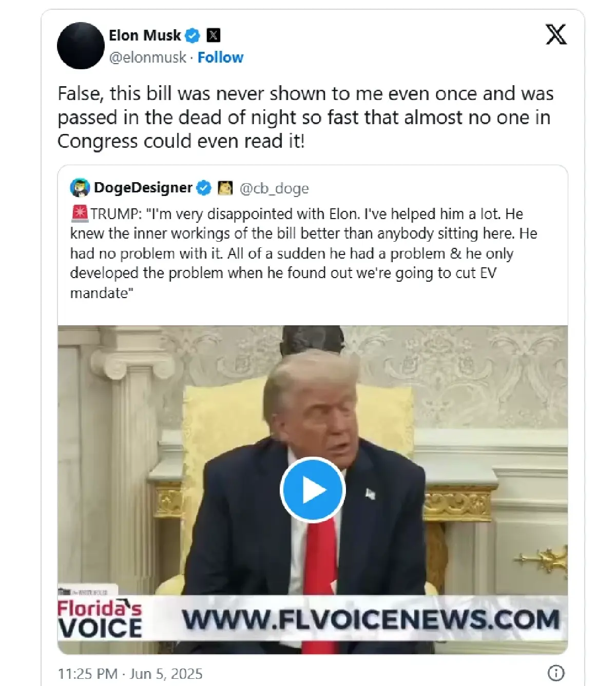Viewport: 616px width, 686px height.
Task: Click the @cb_doge handle
Action: (274, 188)
